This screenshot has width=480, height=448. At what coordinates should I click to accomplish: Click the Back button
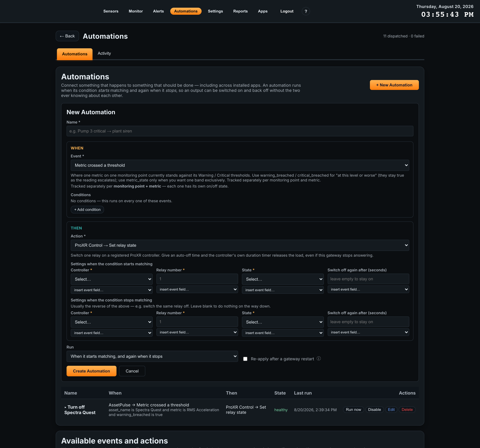[x=67, y=36]
